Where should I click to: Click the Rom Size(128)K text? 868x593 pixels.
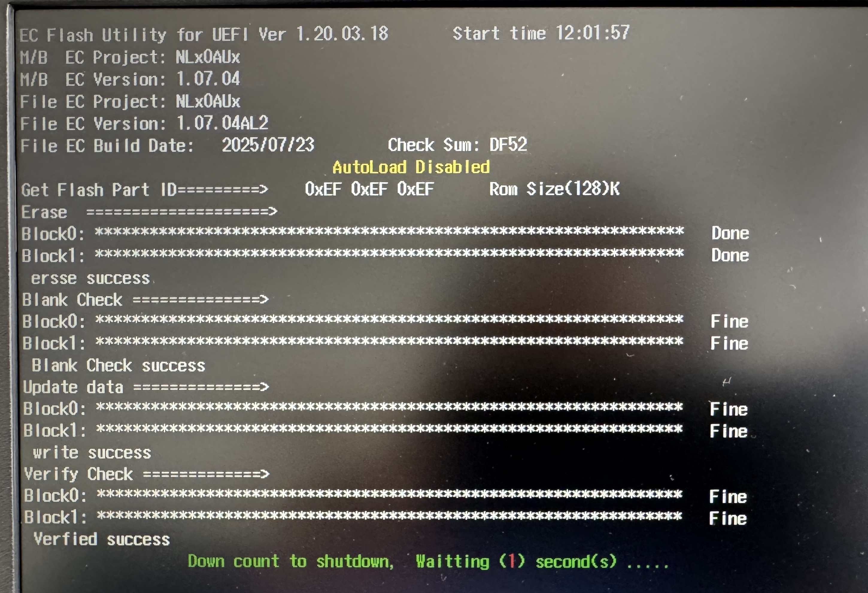coord(554,189)
